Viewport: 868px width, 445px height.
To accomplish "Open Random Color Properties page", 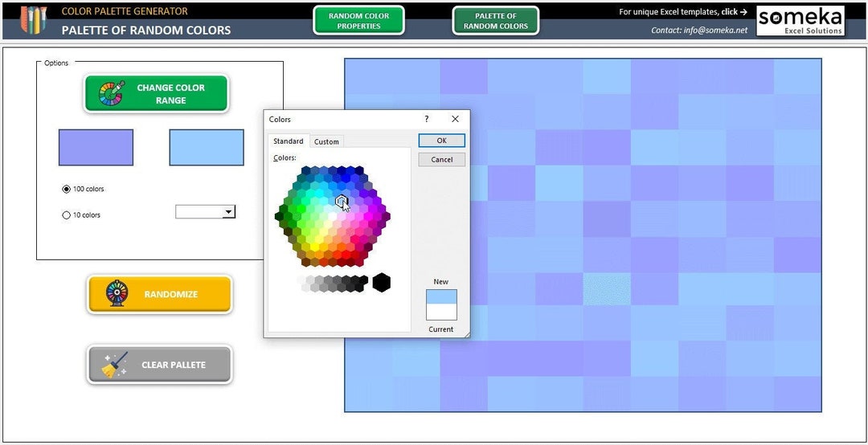I will (x=358, y=20).
